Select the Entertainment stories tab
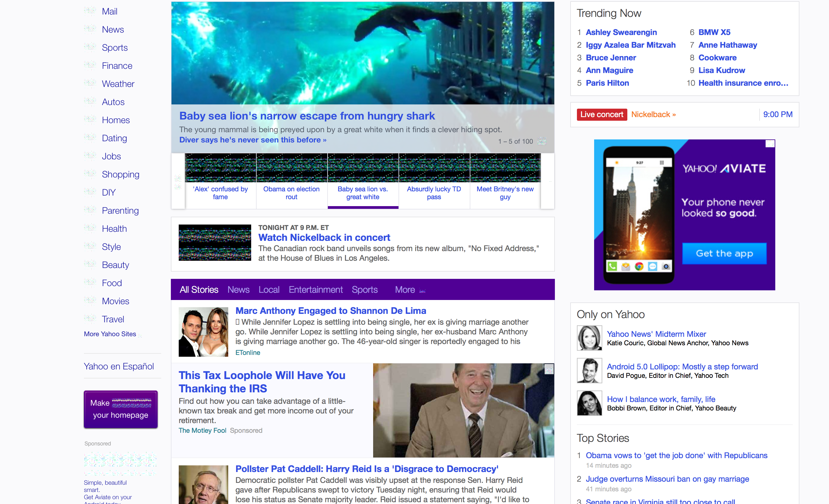 (315, 290)
